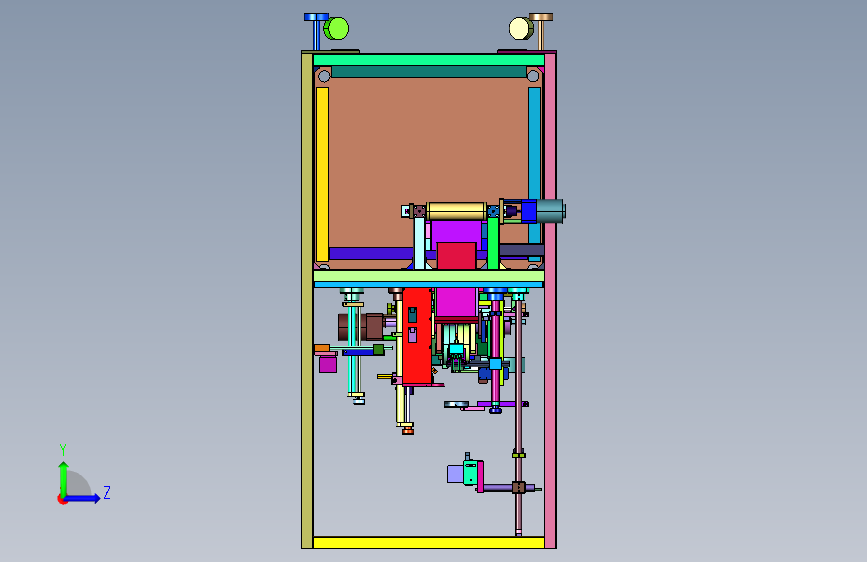Select the olive left column of the frame
This screenshot has height=562, width=867.
[x=307, y=300]
